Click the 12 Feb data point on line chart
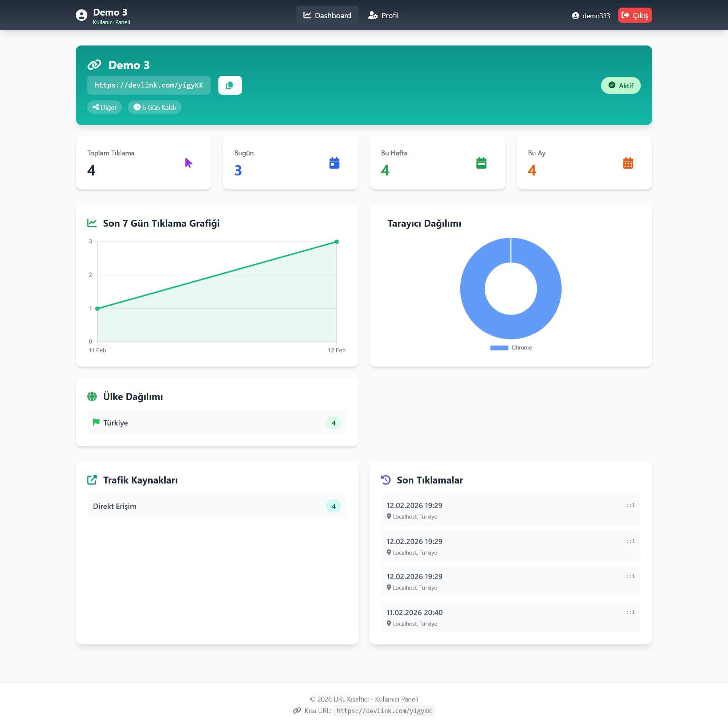This screenshot has width=728, height=728. 337,242
